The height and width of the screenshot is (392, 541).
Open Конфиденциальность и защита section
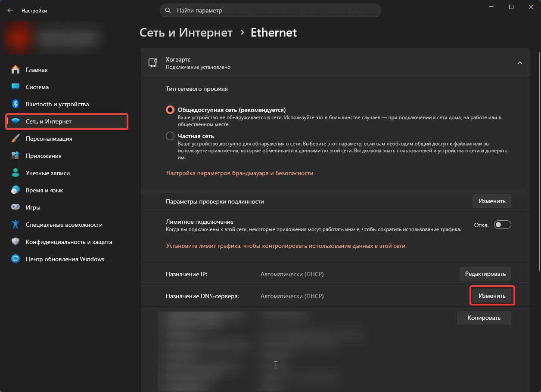point(69,242)
